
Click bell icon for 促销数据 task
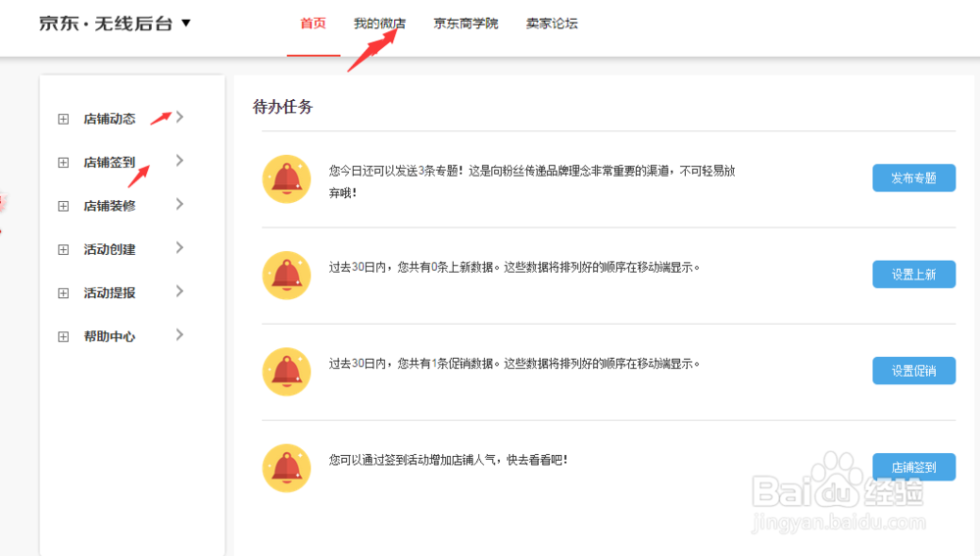(x=286, y=372)
